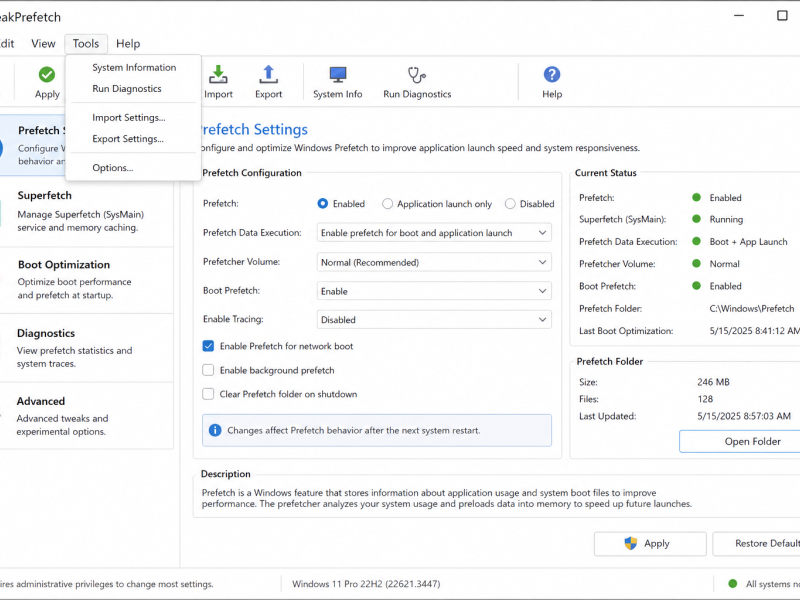
Task: Choose Options... menu entry
Action: pos(133,168)
